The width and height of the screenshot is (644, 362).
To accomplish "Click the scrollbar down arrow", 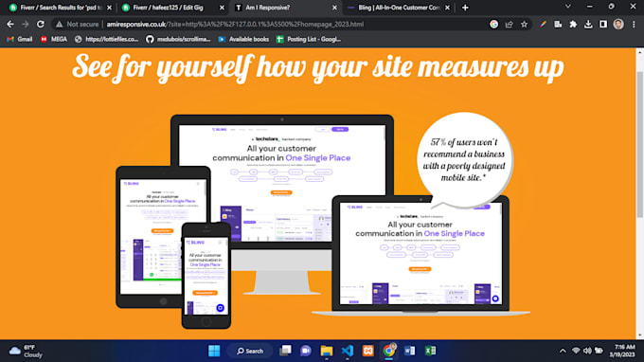I will click(x=640, y=335).
